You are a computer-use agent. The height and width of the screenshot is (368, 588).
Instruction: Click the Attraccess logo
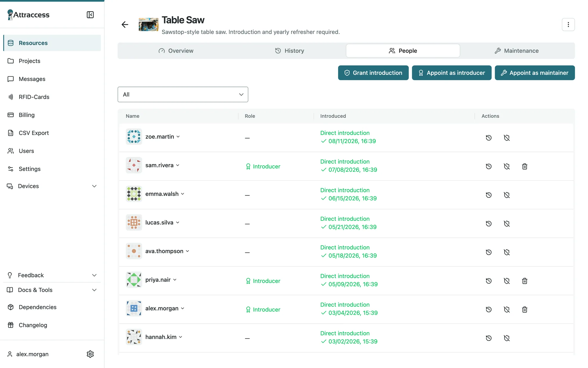[28, 15]
